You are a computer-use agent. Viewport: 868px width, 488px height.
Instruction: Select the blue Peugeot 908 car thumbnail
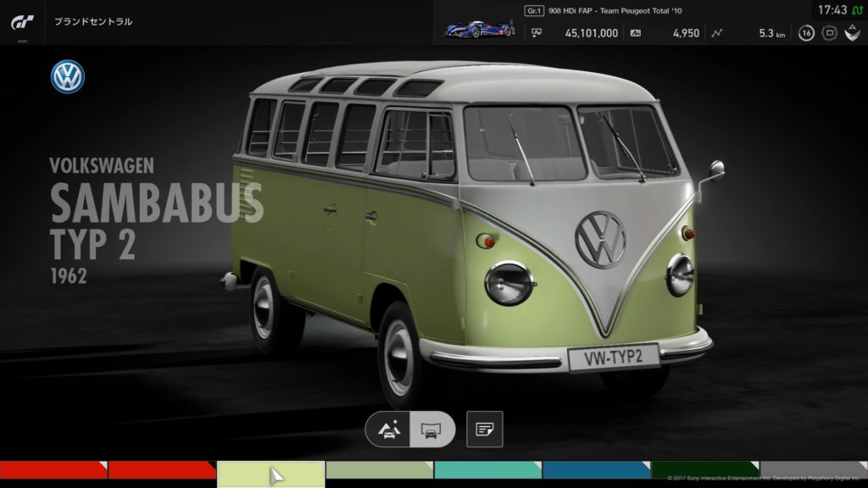pos(480,28)
